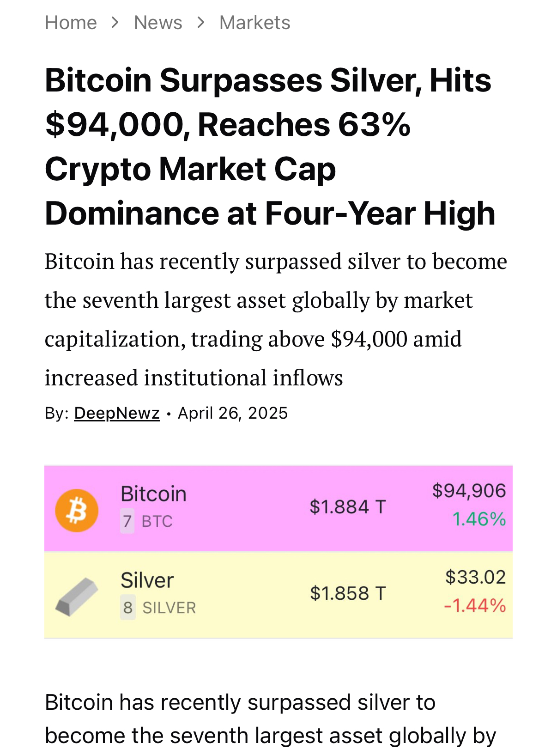Viewport: 557px width, 756px height.
Task: Click the chevron between News and Markets
Action: coord(200,22)
